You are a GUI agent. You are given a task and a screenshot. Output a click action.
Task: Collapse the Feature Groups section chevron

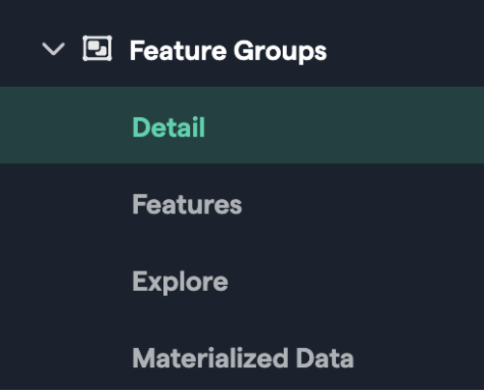point(53,49)
